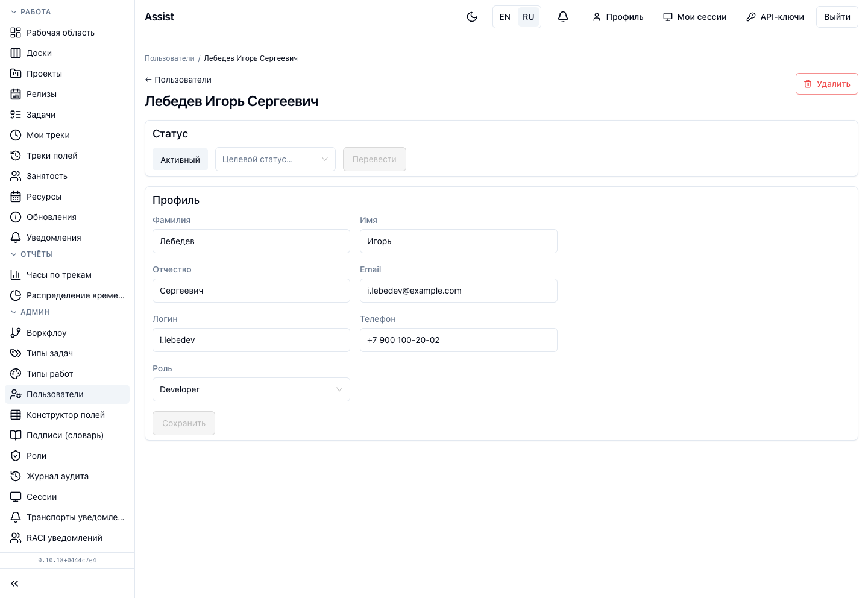Open the Hours by tracks chart icon
This screenshot has width=868, height=598.
(16, 275)
